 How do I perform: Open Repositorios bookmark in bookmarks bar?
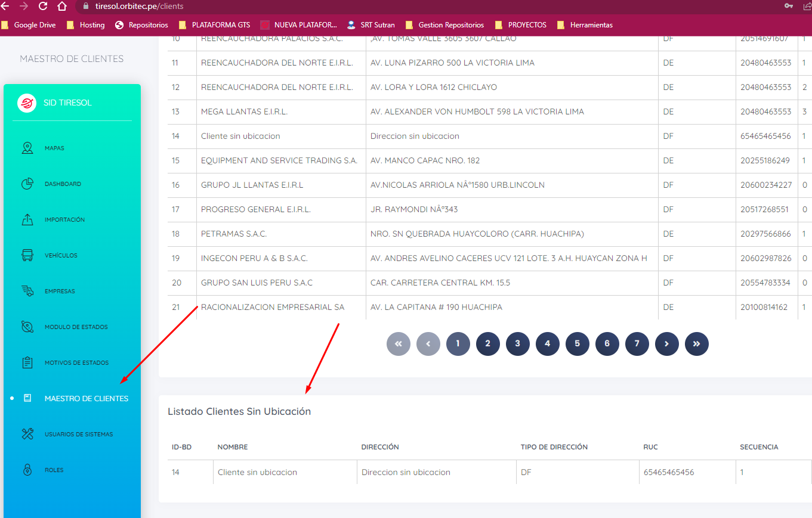click(148, 25)
